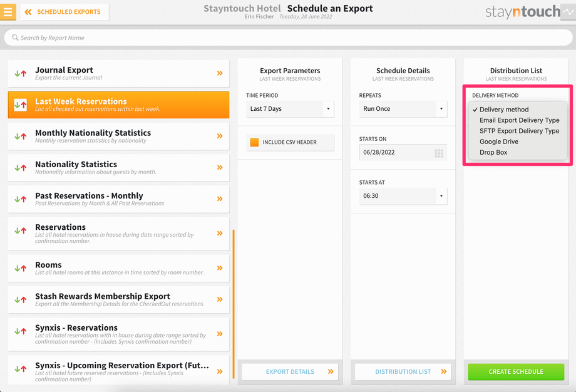Click Synxis - Upcoming Reservation Export arrows icon

(21, 369)
